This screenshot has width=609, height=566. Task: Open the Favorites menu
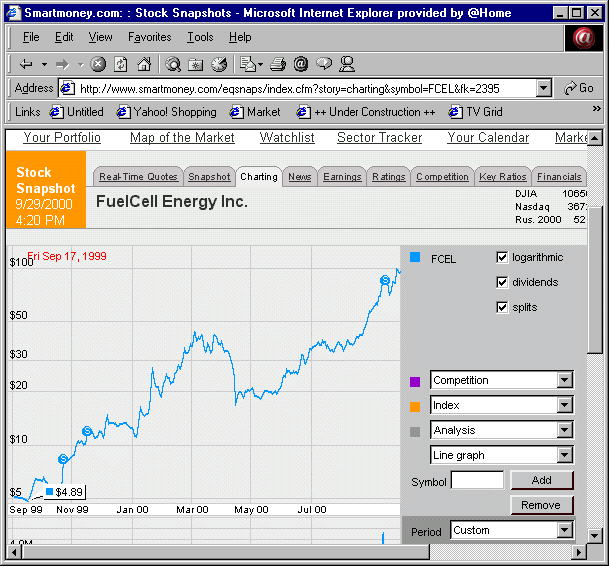tap(150, 37)
